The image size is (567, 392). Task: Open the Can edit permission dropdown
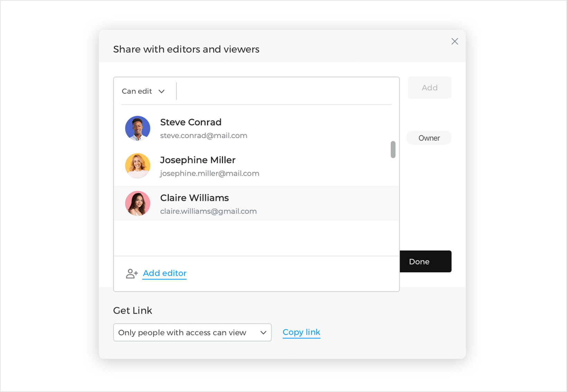[x=143, y=91]
